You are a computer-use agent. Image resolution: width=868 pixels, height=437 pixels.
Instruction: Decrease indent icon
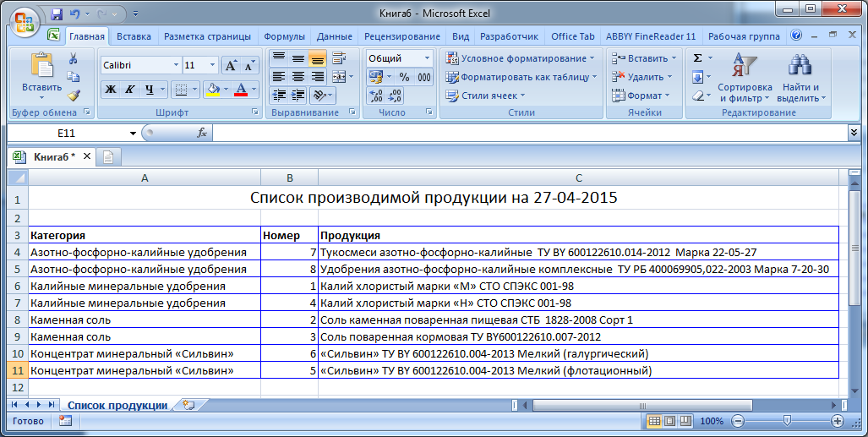coord(279,96)
